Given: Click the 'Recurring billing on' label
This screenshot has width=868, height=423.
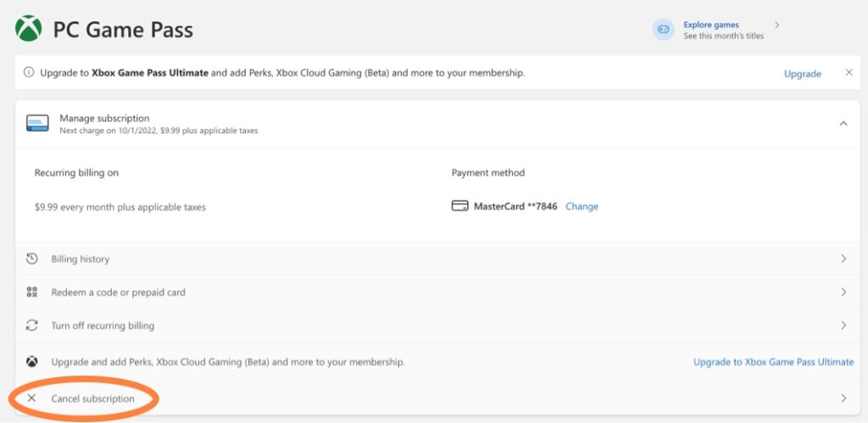Looking at the screenshot, I should click(76, 173).
